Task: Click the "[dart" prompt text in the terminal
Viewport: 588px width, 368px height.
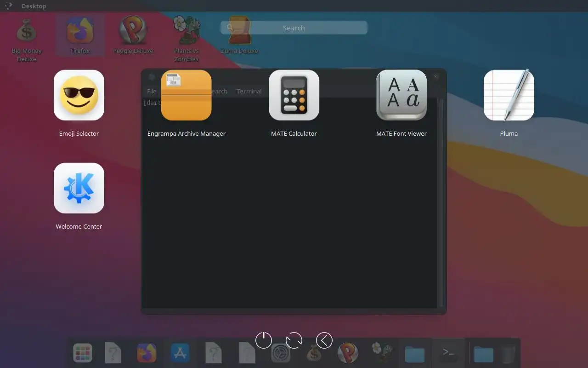Action: pyautogui.click(x=153, y=103)
